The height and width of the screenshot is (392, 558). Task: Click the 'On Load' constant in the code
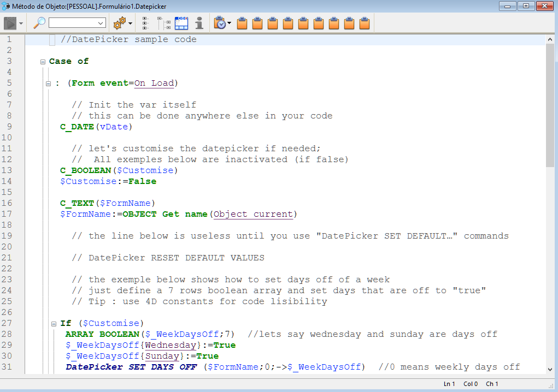click(154, 83)
